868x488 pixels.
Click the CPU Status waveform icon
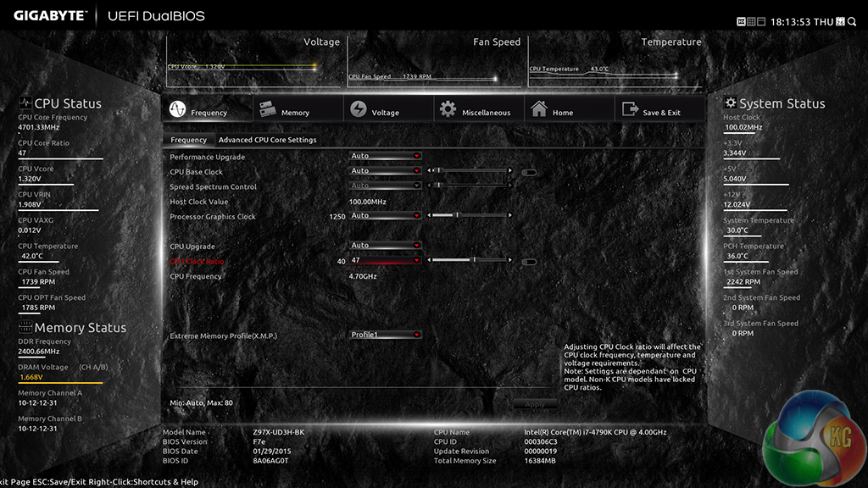pyautogui.click(x=25, y=103)
